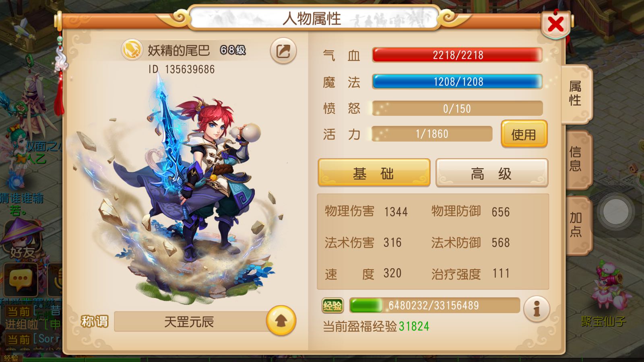Expand the title list with up arrow
This screenshot has height=362, width=644.
(x=281, y=321)
